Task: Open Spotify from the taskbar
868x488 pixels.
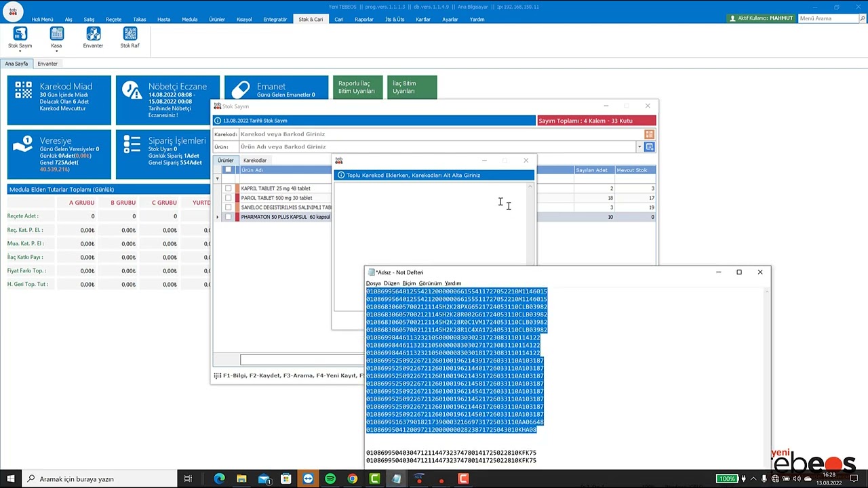Action: 330,479
